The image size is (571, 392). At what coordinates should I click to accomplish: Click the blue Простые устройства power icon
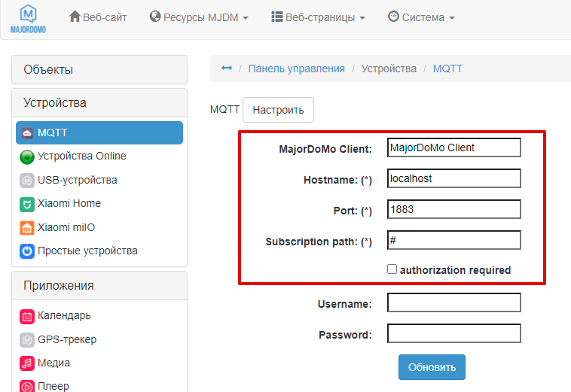27,251
